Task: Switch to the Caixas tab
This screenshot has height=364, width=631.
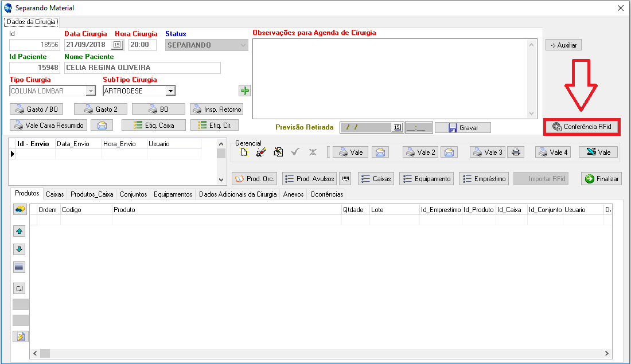Action: 55,194
